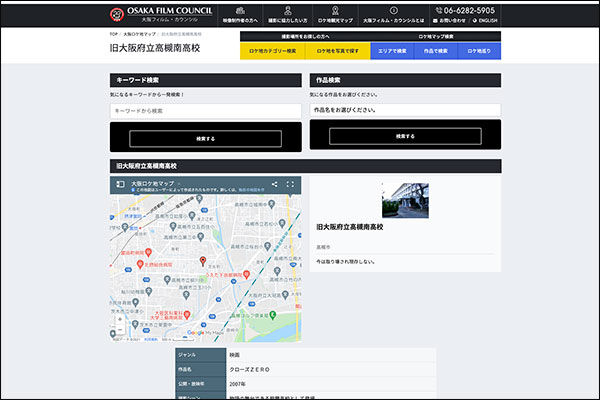This screenshot has width=600, height=400.
Task: Click the info icon above 大阪フィルム・カウンシルとは
Action: pyautogui.click(x=393, y=11)
